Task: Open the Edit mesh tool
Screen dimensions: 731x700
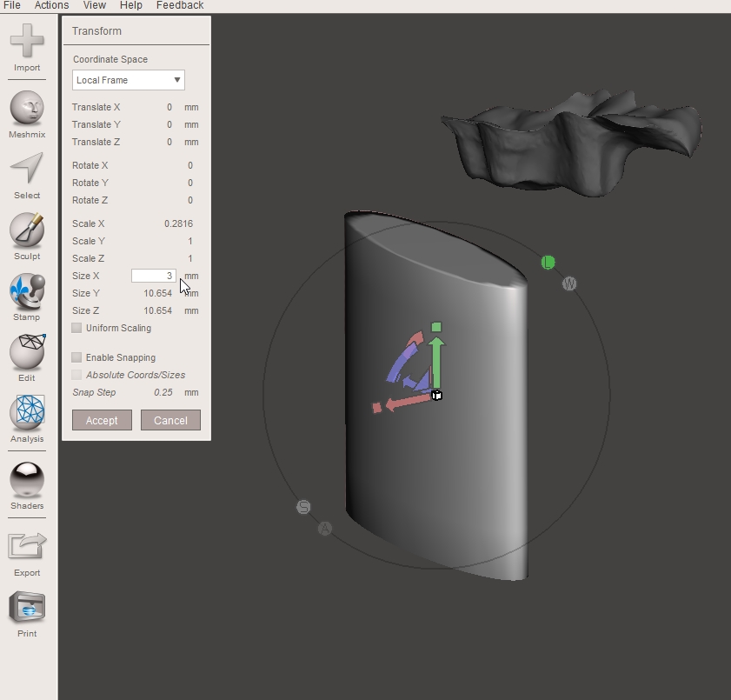Action: pos(27,351)
